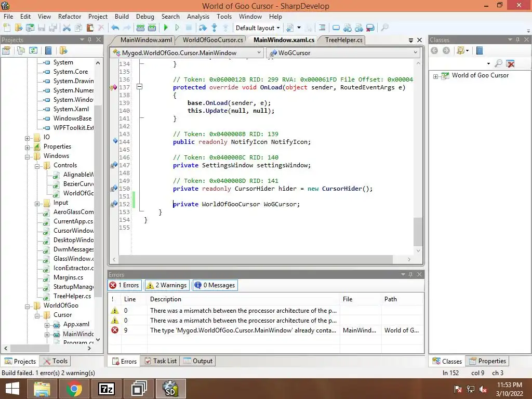Click the Description column header

click(x=243, y=299)
